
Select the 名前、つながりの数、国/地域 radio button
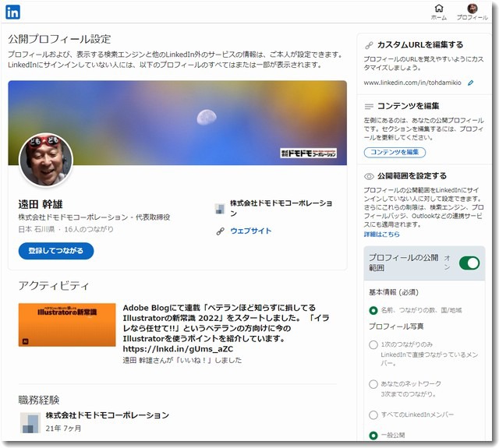click(x=373, y=311)
